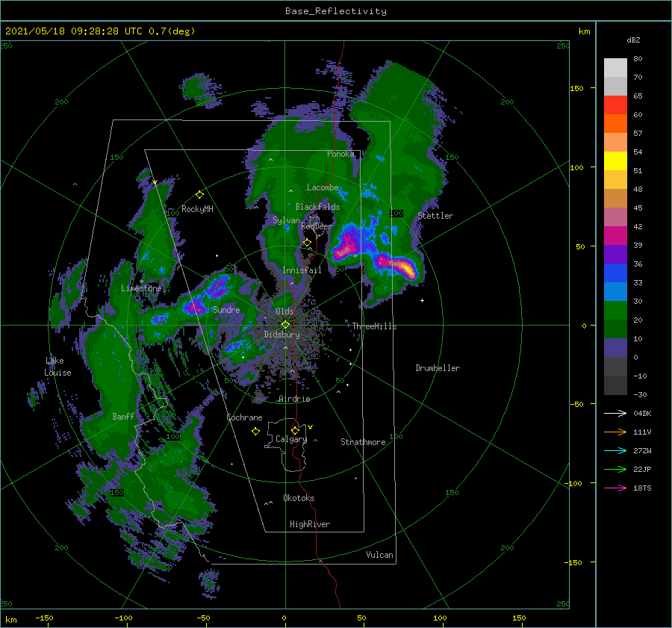Pick the brown 45-48 dBZ legend swatch
The height and width of the screenshot is (628, 672).
tap(615, 199)
